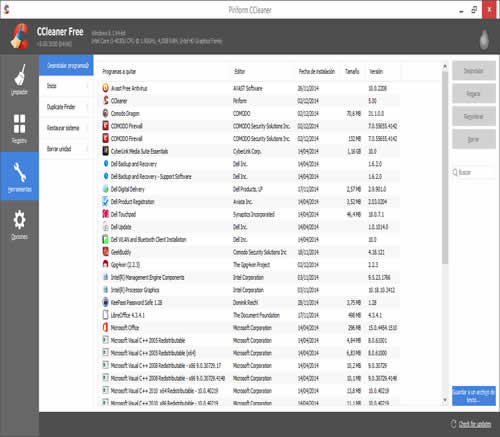Click the water drop icon in the header
This screenshot has width=500, height=437.
click(x=484, y=39)
